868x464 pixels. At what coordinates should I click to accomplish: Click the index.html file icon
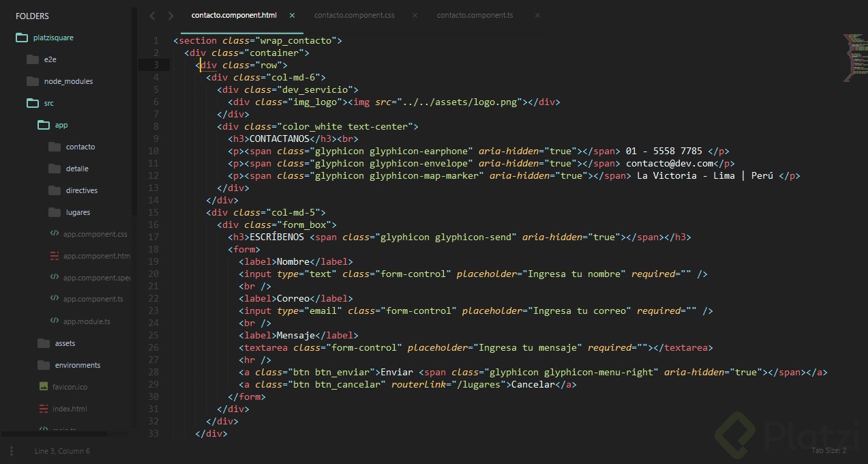click(x=44, y=409)
